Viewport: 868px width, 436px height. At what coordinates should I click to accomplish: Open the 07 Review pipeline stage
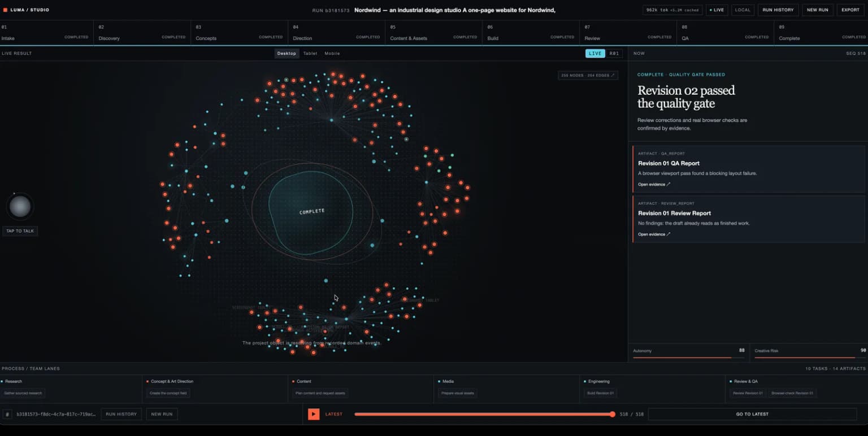click(628, 33)
